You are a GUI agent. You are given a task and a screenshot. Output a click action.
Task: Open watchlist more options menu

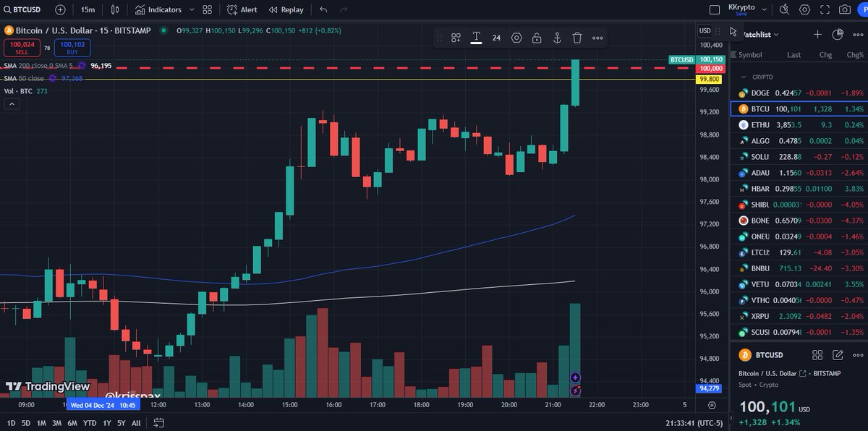(858, 34)
